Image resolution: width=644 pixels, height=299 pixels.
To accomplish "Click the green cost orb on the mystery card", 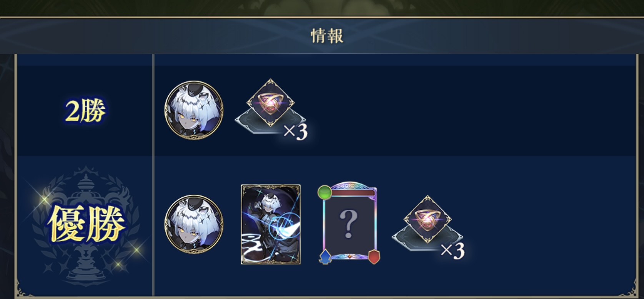I will 325,192.
